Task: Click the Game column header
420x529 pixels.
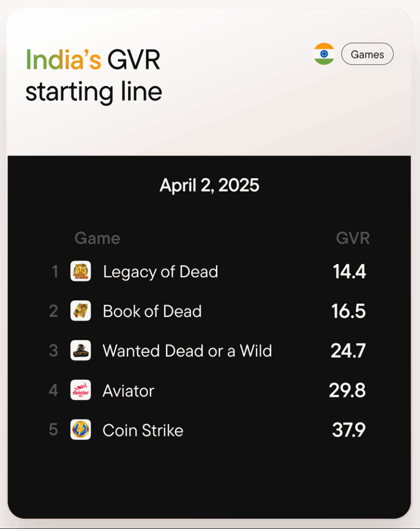Action: [97, 238]
